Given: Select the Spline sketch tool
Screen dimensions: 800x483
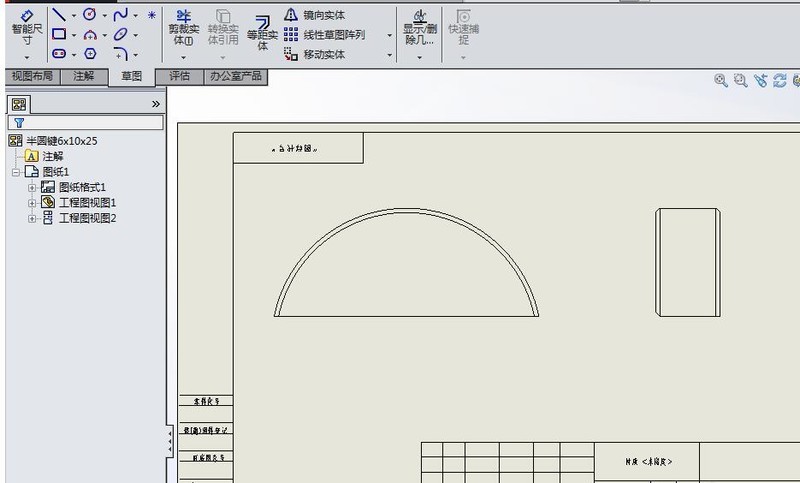Looking at the screenshot, I should pyautogui.click(x=120, y=15).
